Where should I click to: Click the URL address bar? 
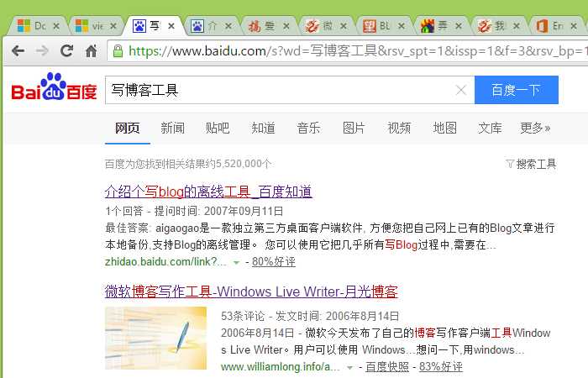(348, 51)
